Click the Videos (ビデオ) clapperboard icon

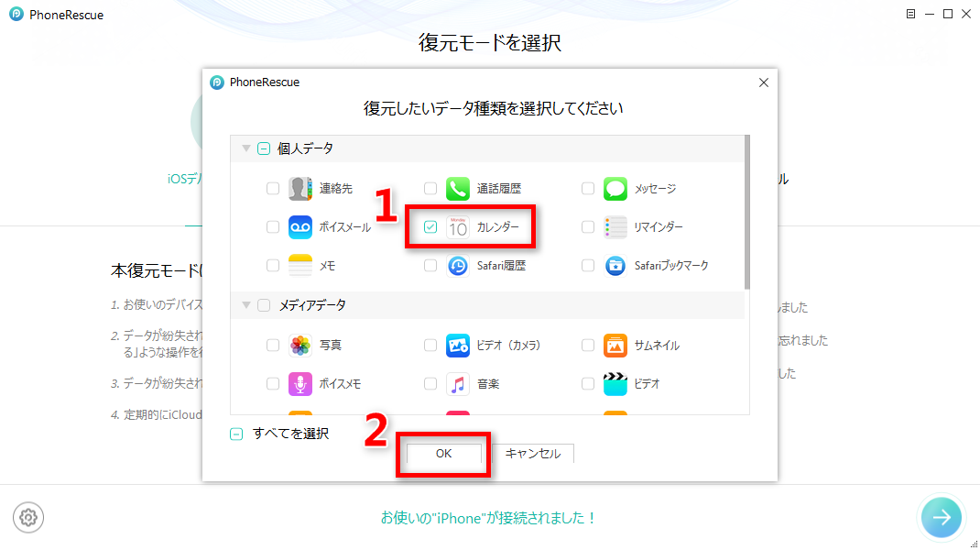click(x=615, y=383)
